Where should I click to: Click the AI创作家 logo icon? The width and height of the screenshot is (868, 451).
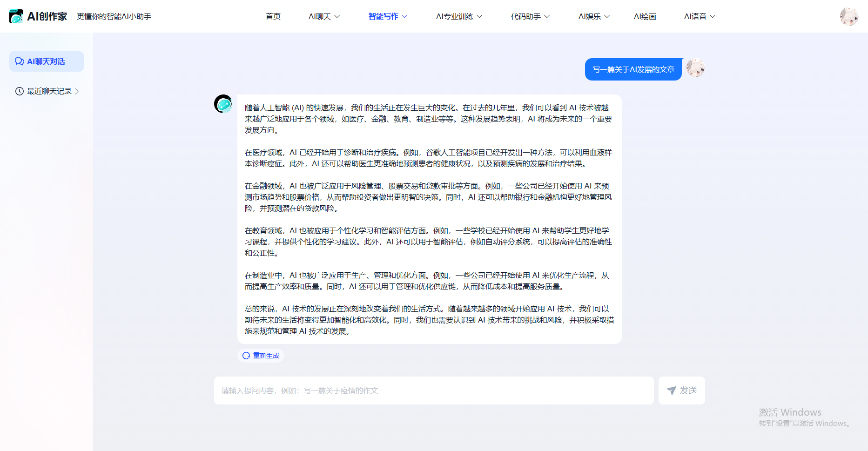16,16
